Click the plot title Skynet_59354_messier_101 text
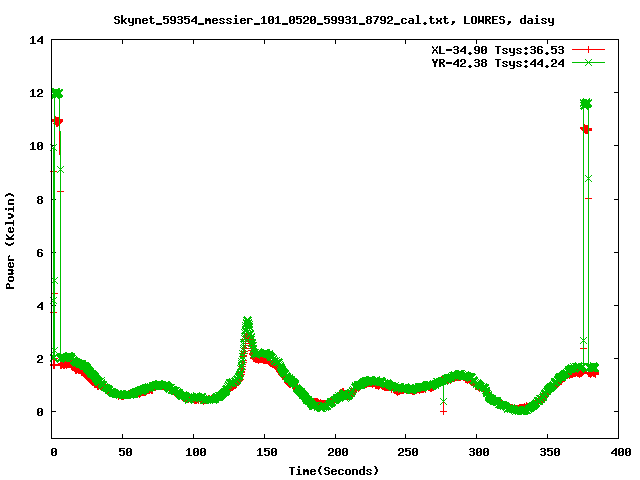 [x=334, y=20]
